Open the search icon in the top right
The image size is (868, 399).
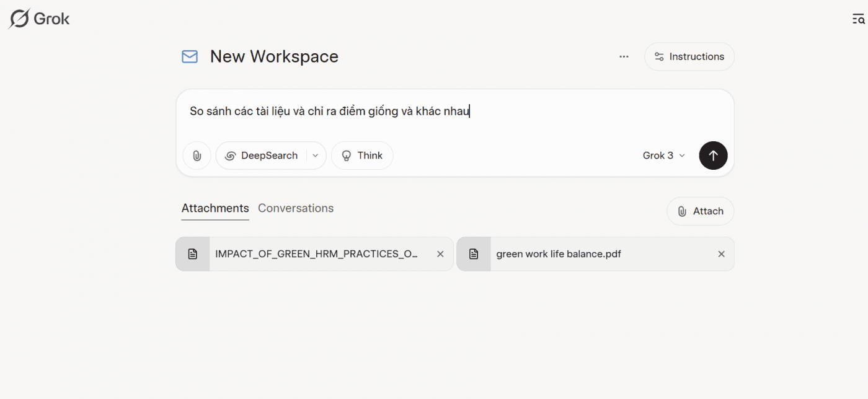coord(858,18)
